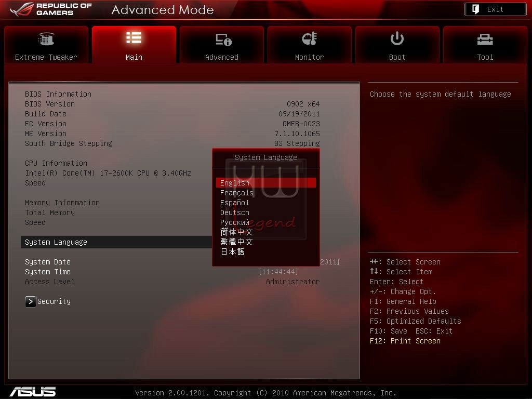Click the F12: Print Screen hint
The image size is (532, 399).
point(405,341)
